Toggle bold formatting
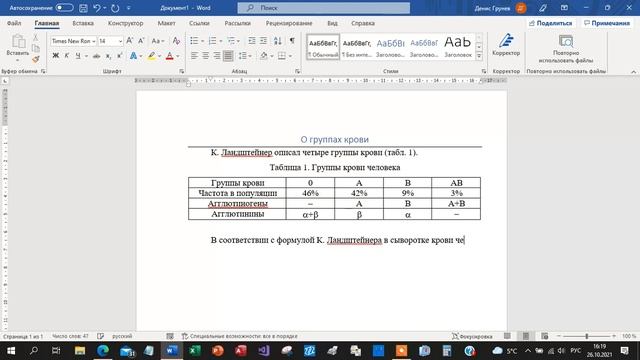This screenshot has width=640, height=360. point(56,56)
